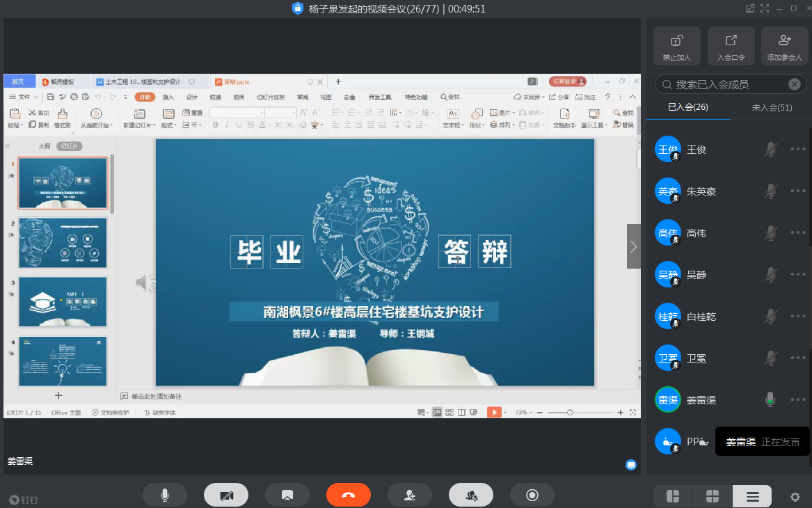The image size is (812, 508).
Task: Enter full screen mode via title bar icon
Action: [765, 8]
